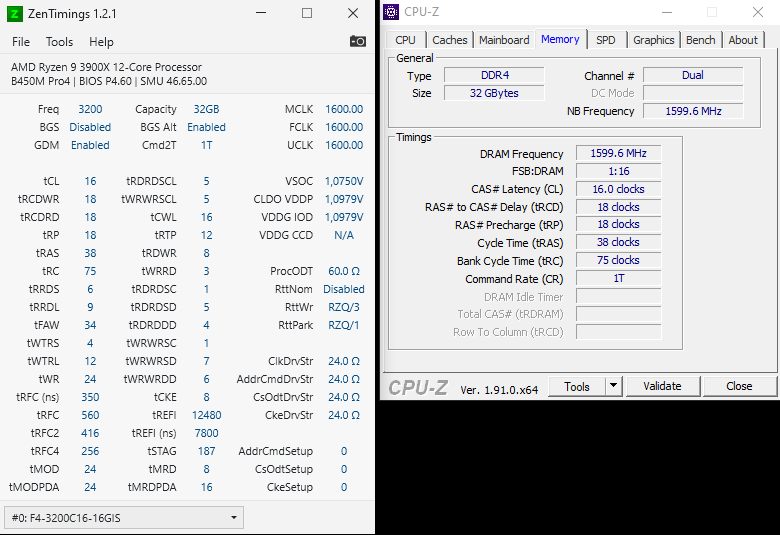The height and width of the screenshot is (535, 780).
Task: Maximize the ZenTimings window
Action: [x=307, y=13]
